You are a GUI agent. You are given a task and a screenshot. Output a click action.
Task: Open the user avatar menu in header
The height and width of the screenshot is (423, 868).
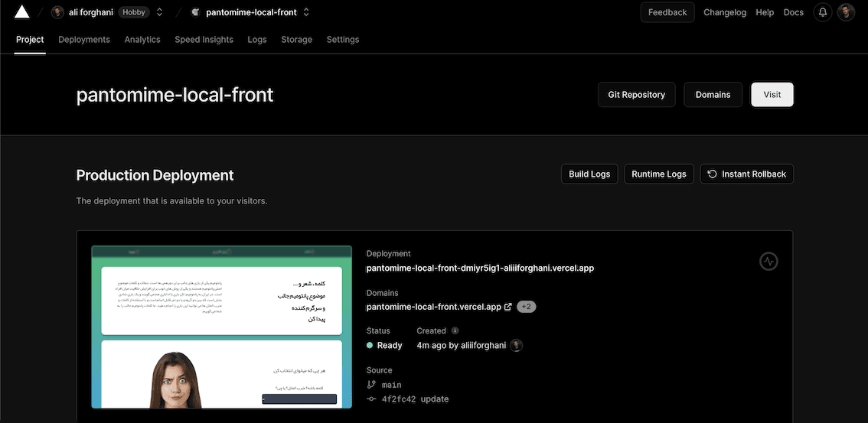[846, 12]
